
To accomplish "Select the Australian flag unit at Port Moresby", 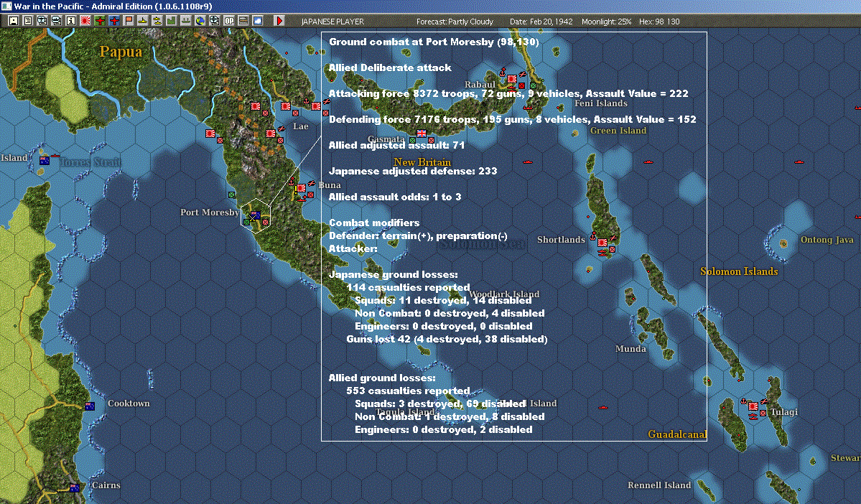I will pyautogui.click(x=256, y=215).
